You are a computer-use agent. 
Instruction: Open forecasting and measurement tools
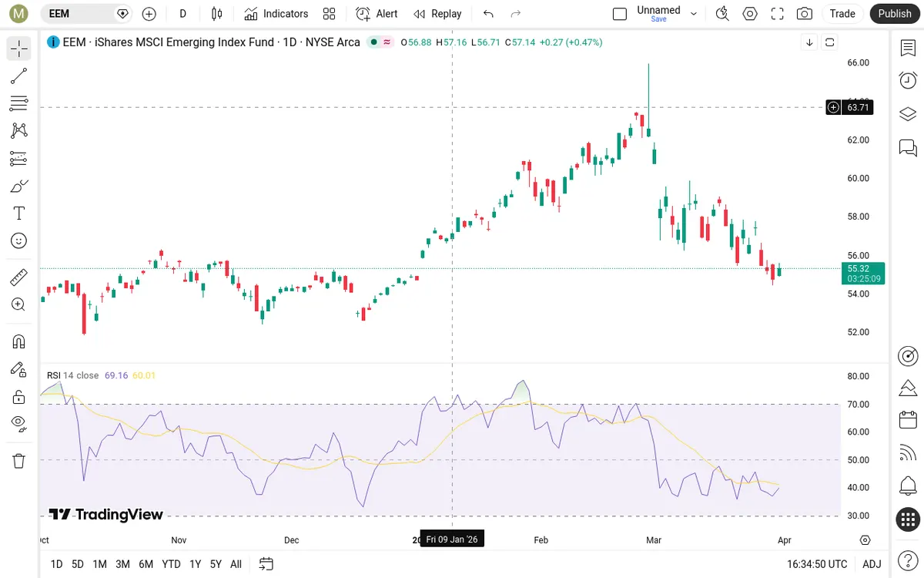click(x=19, y=159)
